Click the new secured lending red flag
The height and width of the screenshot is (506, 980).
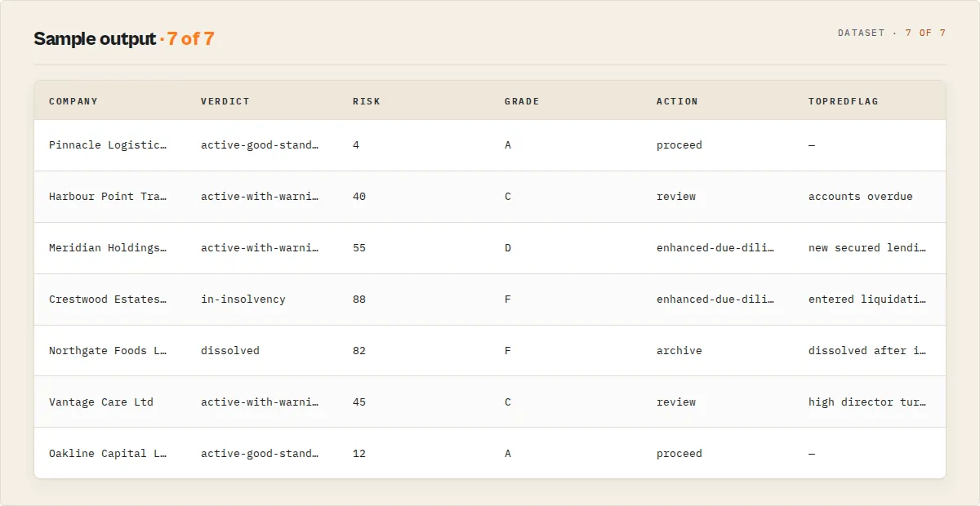click(867, 248)
